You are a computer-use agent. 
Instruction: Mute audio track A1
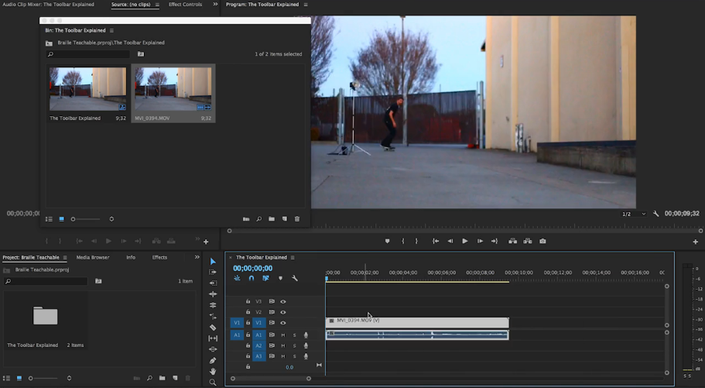(283, 335)
